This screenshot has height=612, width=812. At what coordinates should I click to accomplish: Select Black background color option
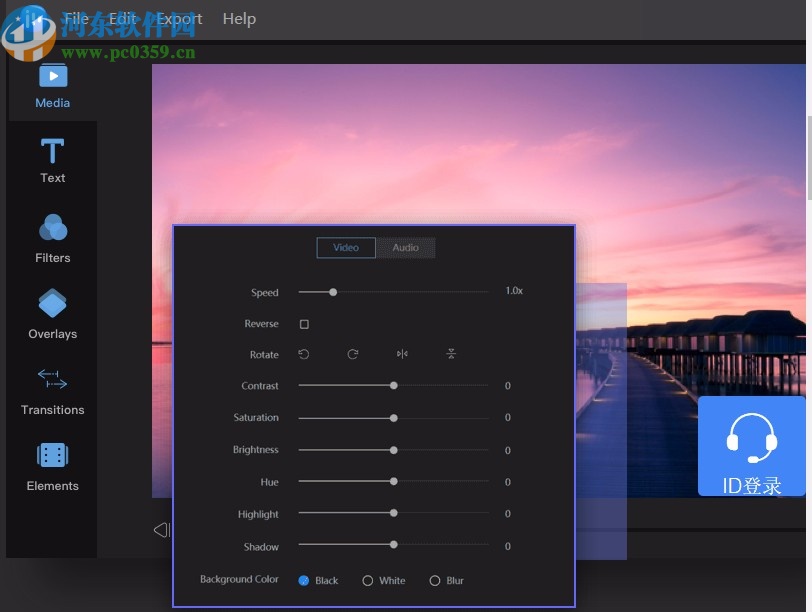[302, 580]
